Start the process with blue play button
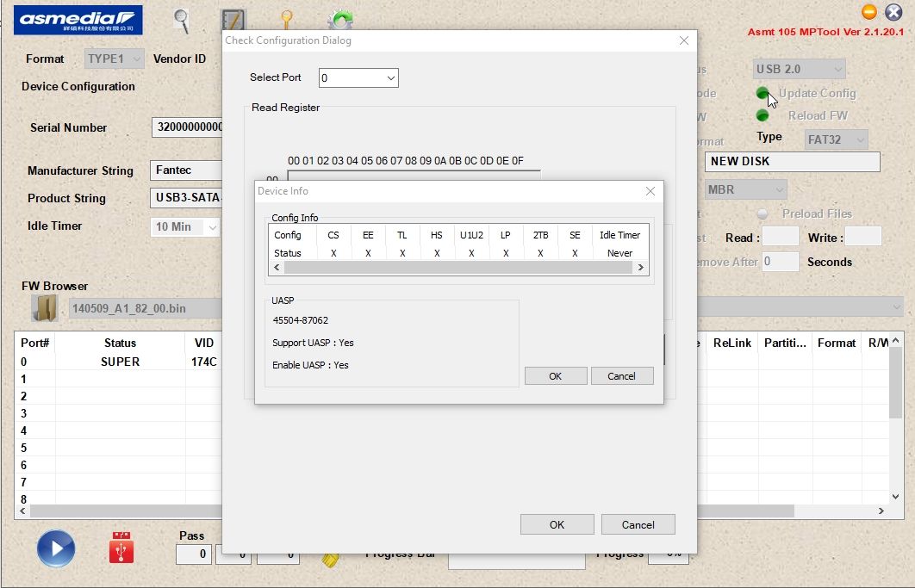 (56, 548)
